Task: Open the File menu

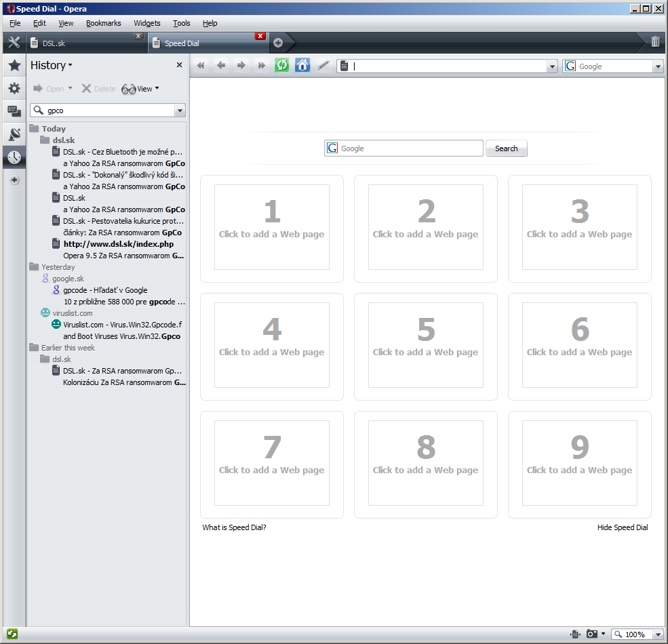Action: click(15, 23)
